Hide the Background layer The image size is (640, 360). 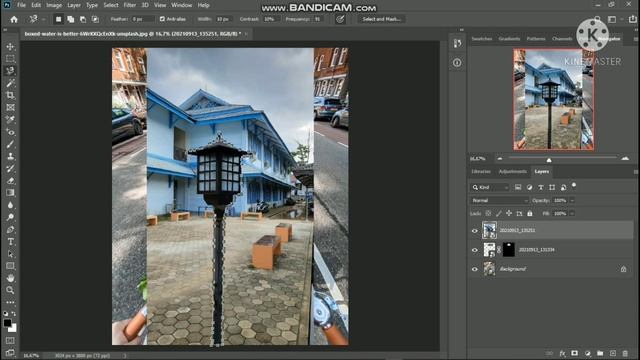coord(474,269)
